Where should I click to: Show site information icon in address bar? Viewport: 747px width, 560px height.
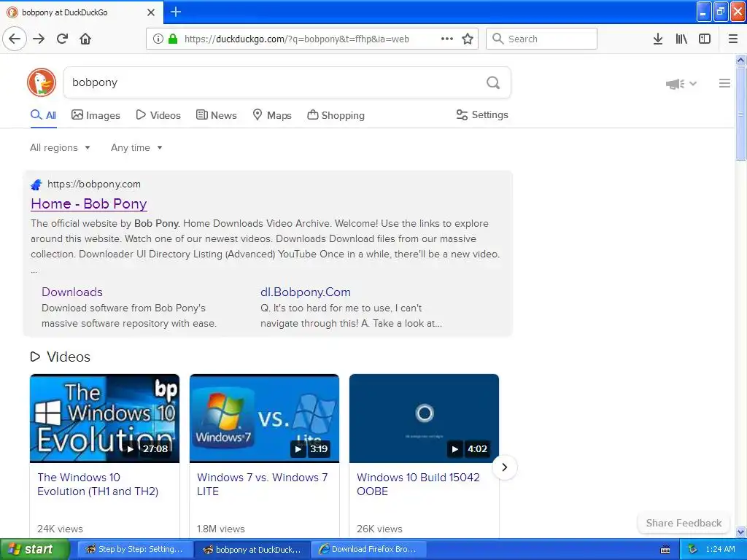[158, 39]
